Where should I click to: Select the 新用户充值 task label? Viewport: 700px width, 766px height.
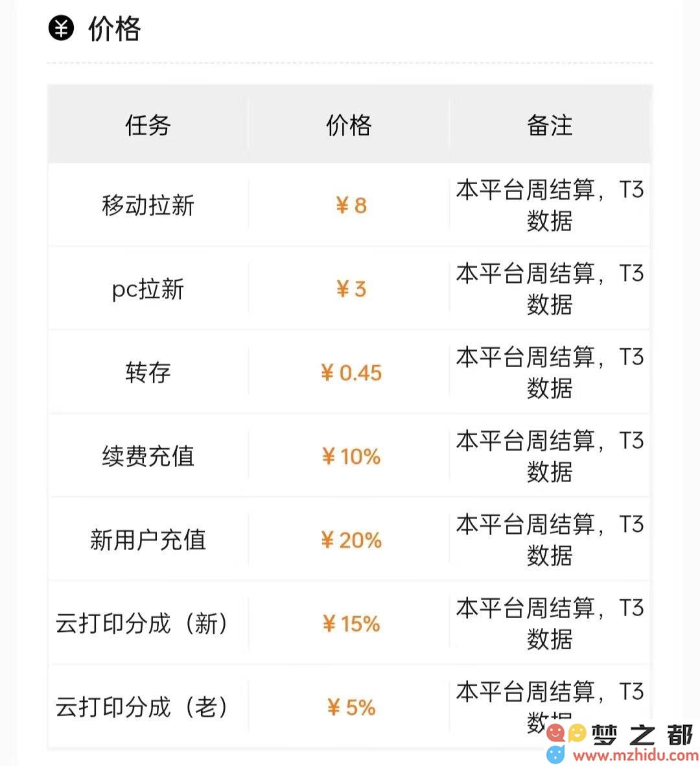(x=148, y=540)
